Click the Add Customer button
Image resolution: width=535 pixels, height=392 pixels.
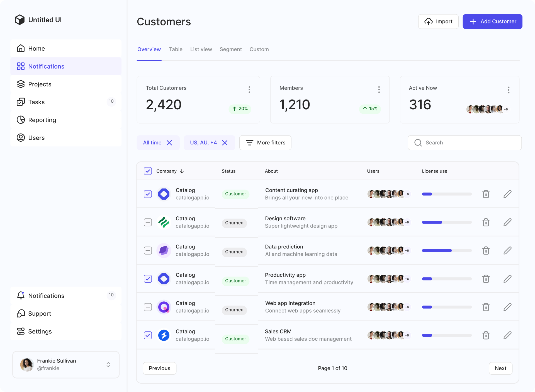(x=492, y=21)
